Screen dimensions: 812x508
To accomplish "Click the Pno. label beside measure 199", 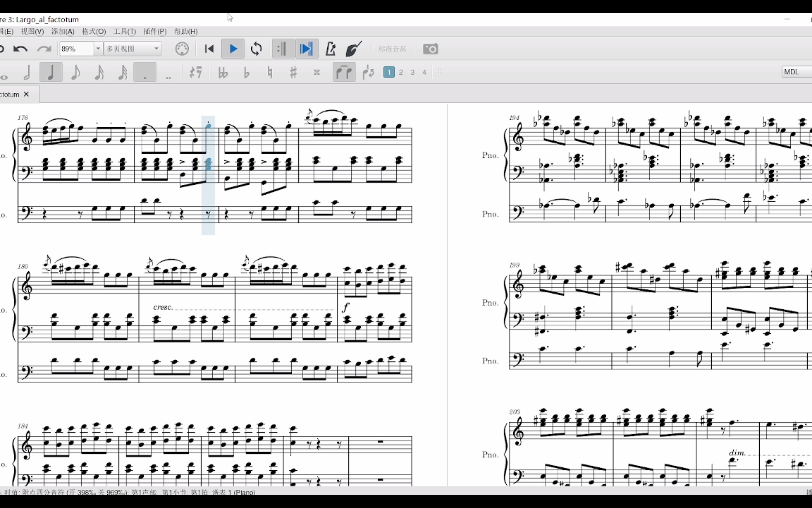I will click(491, 303).
